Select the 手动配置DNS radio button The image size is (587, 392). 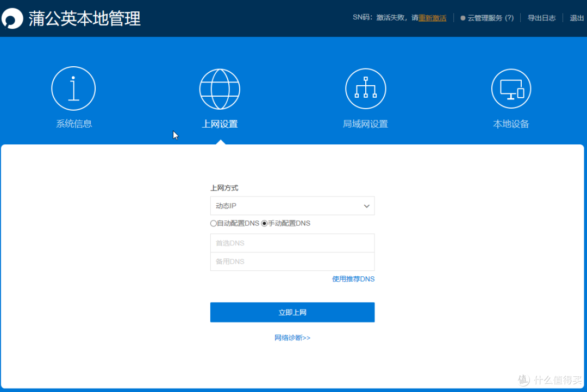click(264, 223)
